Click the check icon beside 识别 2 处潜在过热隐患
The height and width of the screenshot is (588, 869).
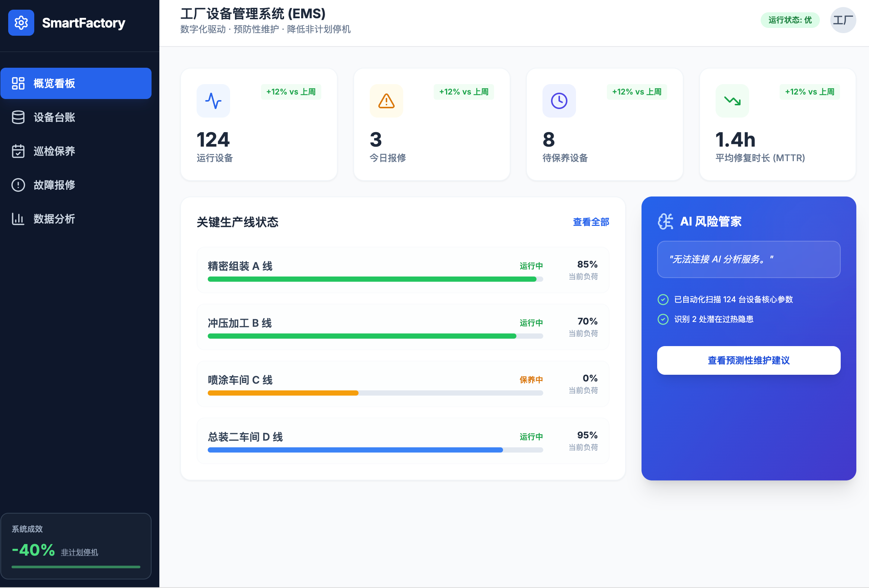663,319
